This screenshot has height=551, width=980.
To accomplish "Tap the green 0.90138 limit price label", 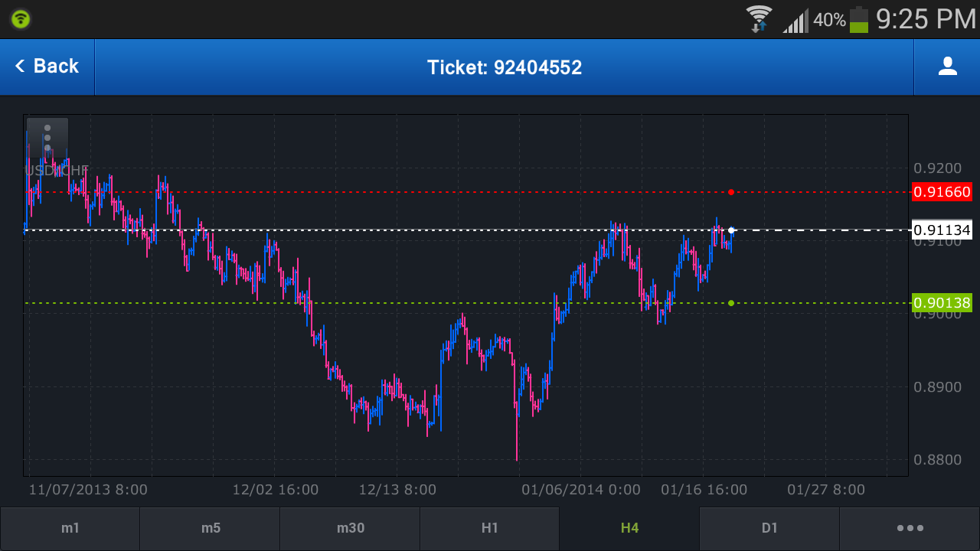I will click(942, 303).
